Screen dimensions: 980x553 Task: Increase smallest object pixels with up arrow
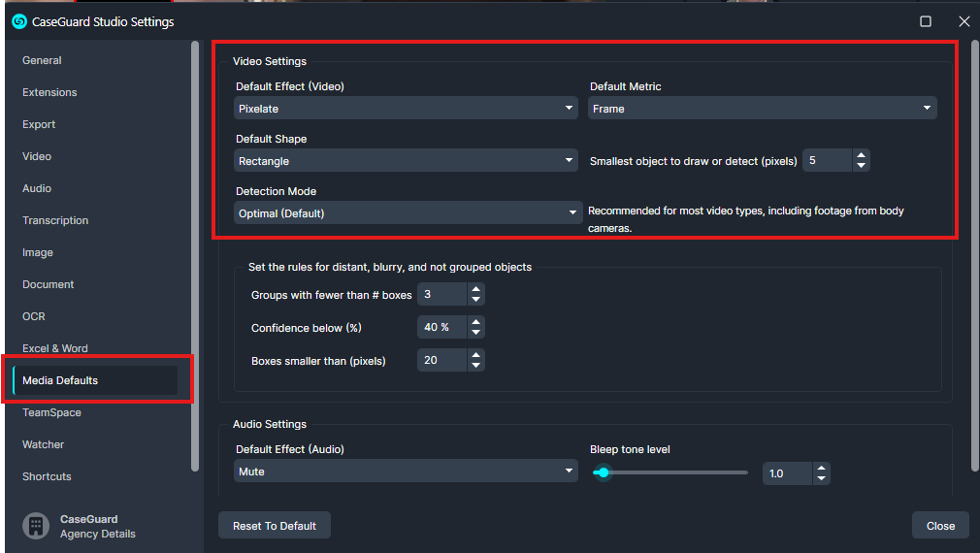862,155
